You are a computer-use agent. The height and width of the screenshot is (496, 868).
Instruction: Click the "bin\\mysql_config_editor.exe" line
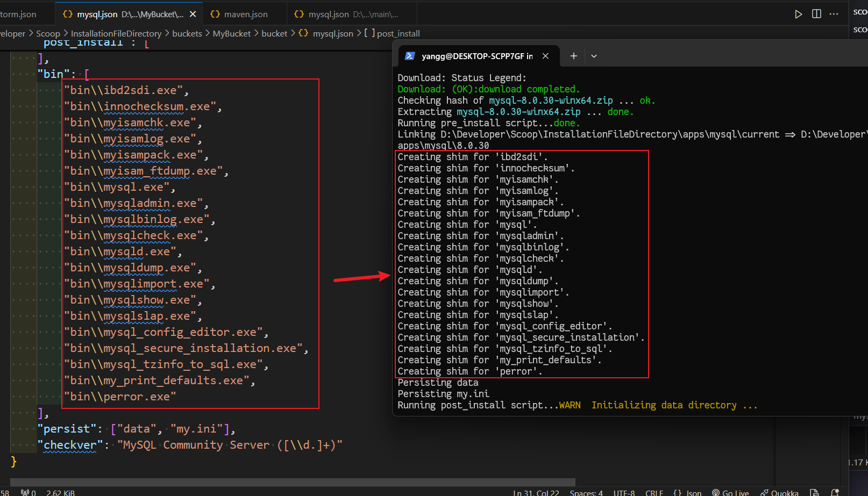(166, 332)
